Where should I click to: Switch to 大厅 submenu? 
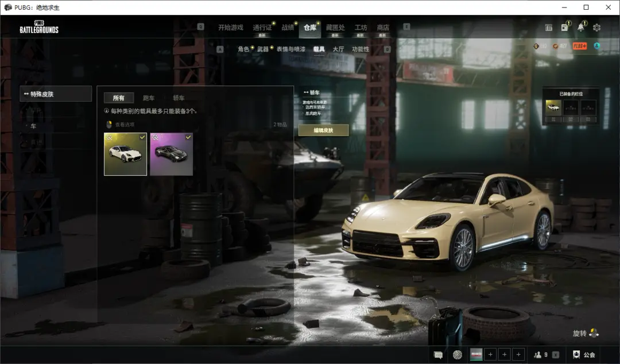pos(338,49)
